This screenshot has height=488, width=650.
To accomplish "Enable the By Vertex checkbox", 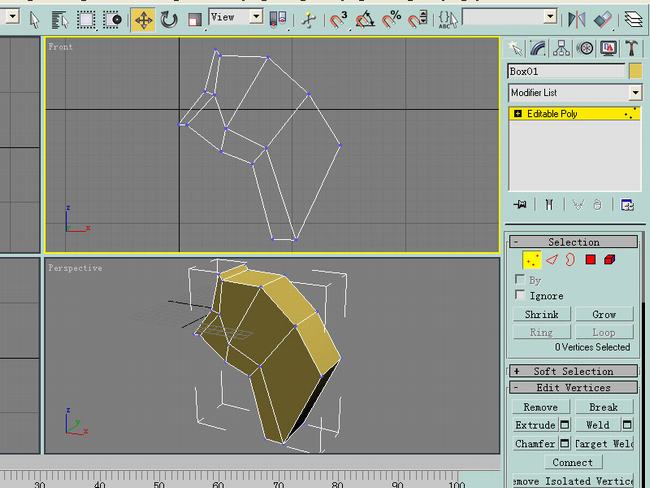I will 519,279.
